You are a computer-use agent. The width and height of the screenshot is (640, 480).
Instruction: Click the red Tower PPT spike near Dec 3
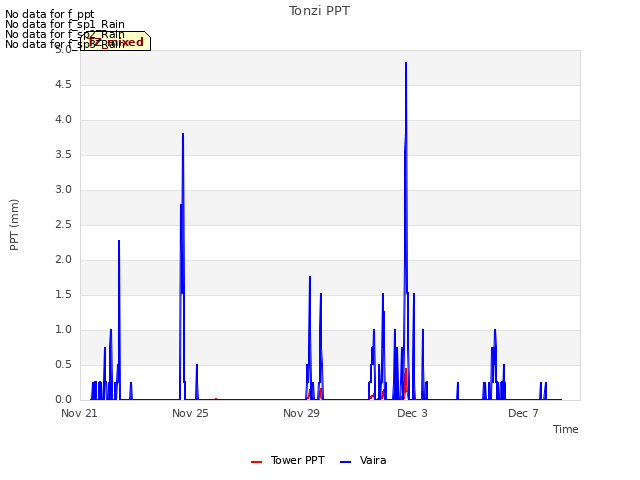406,378
